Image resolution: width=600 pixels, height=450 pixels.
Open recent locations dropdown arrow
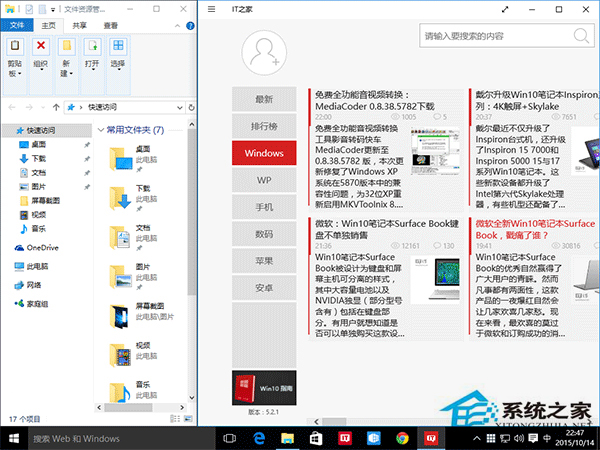click(42, 108)
